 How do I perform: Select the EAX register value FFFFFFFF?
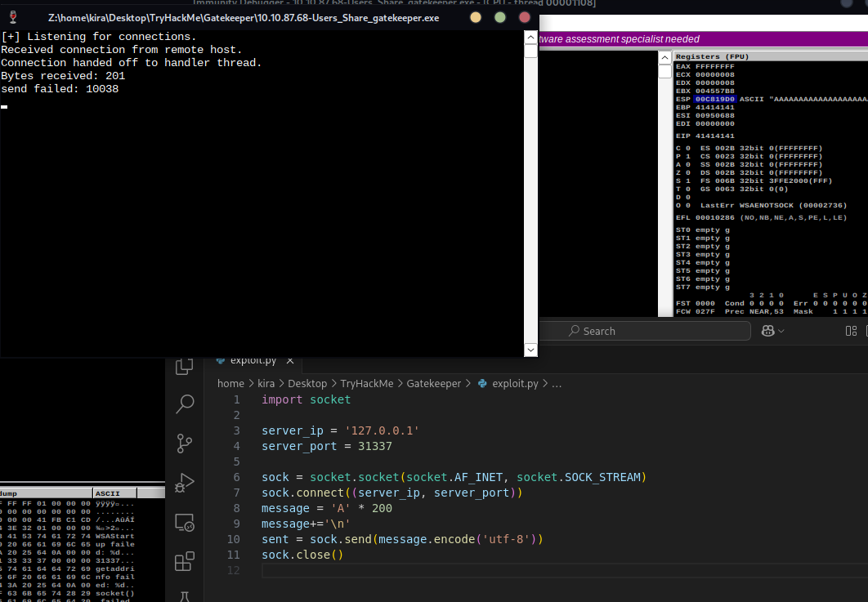[714, 66]
